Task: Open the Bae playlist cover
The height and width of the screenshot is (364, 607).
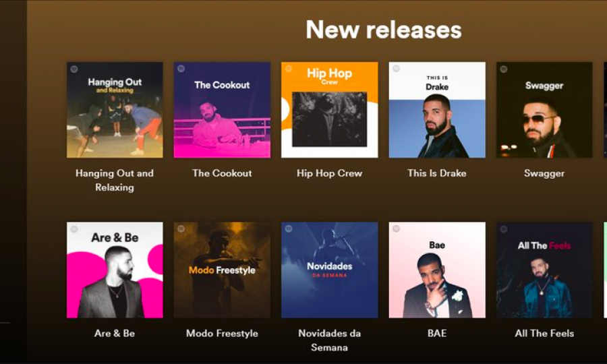Action: (x=437, y=270)
